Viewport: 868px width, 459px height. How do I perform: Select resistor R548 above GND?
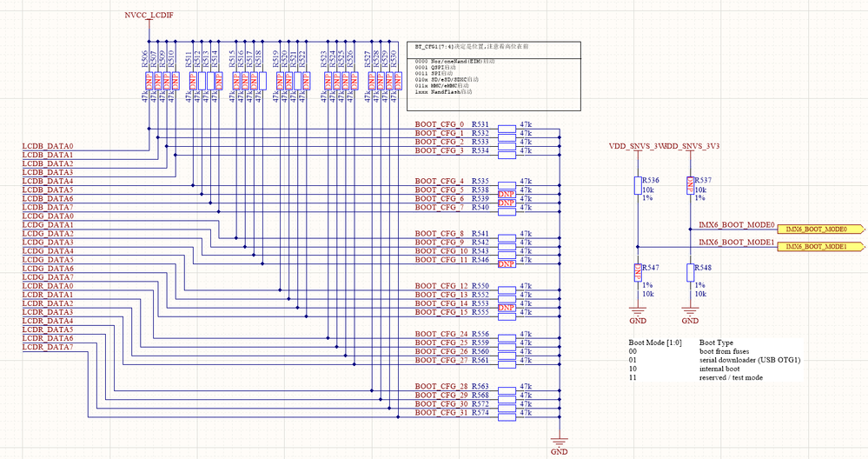click(x=690, y=273)
